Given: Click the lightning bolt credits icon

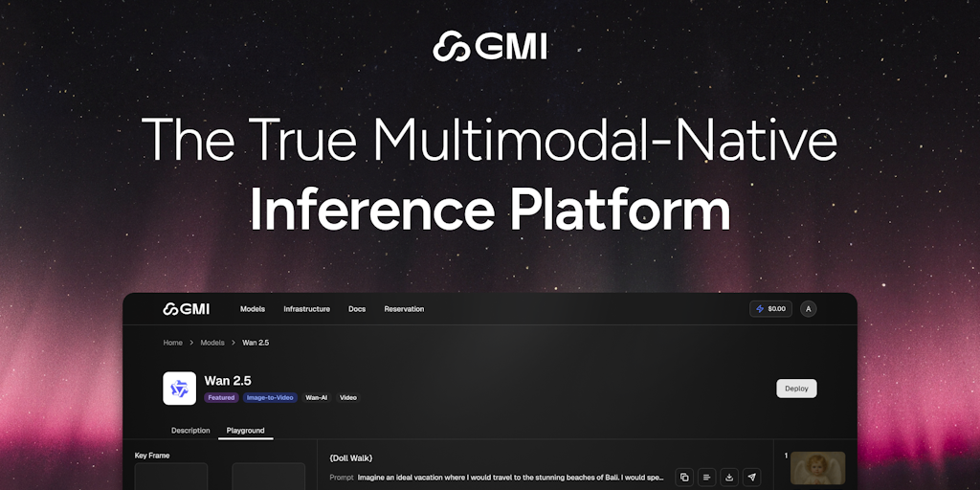Looking at the screenshot, I should point(760,309).
